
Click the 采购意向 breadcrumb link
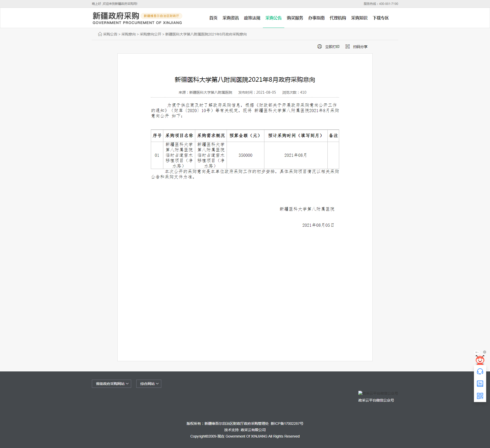tap(128, 34)
